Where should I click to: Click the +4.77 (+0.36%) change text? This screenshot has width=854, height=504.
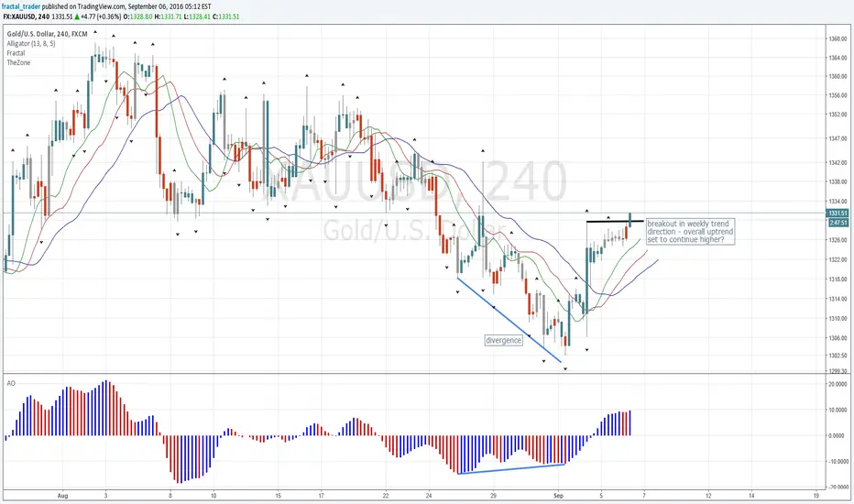pyautogui.click(x=101, y=16)
